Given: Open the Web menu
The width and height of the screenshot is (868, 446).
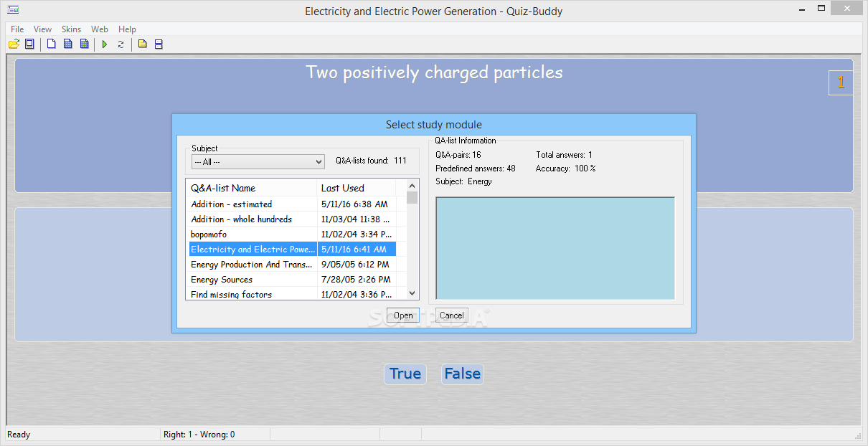Looking at the screenshot, I should click(100, 29).
